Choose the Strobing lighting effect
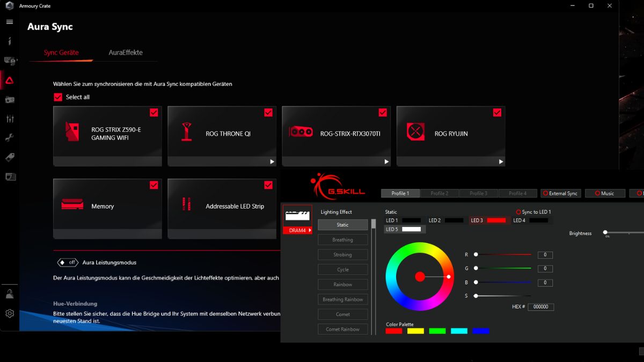The height and width of the screenshot is (362, 644). 343,255
